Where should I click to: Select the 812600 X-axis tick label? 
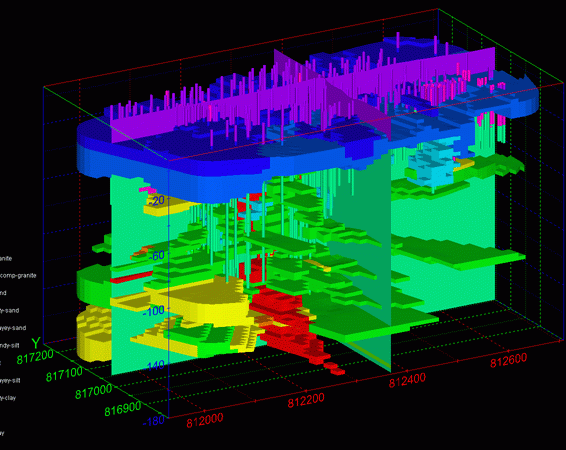(508, 360)
